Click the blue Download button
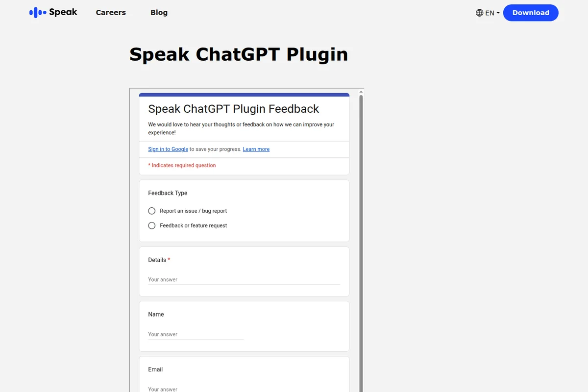This screenshot has height=392, width=588. [x=531, y=13]
